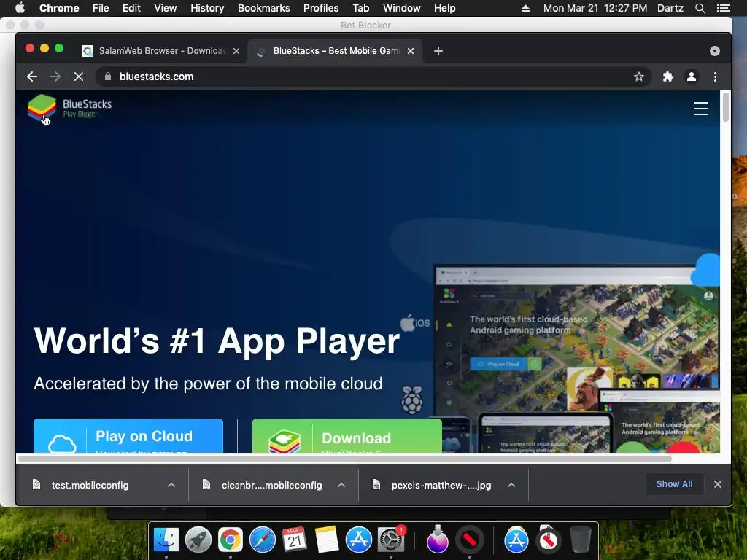This screenshot has width=747, height=560.
Task: Open the Chrome profile avatar icon
Action: click(692, 77)
